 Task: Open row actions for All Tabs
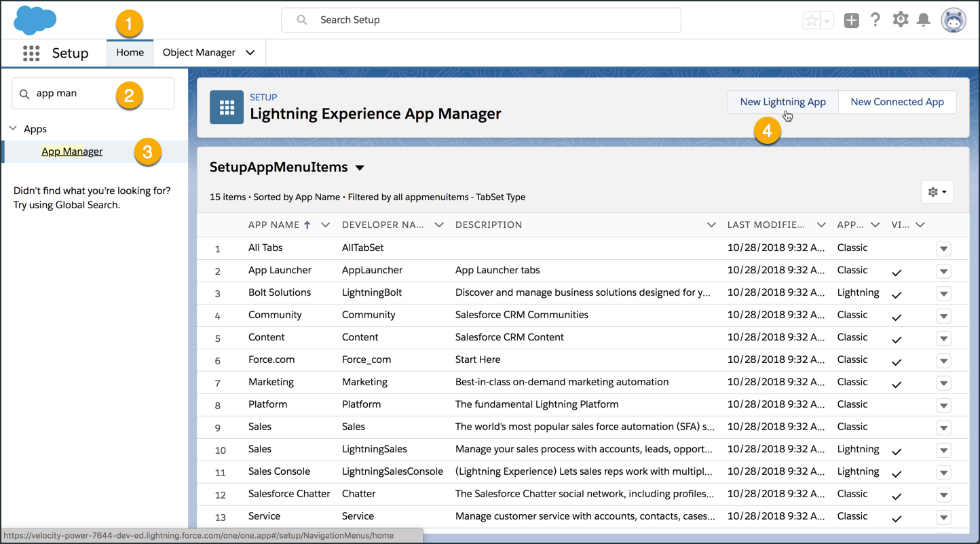943,249
